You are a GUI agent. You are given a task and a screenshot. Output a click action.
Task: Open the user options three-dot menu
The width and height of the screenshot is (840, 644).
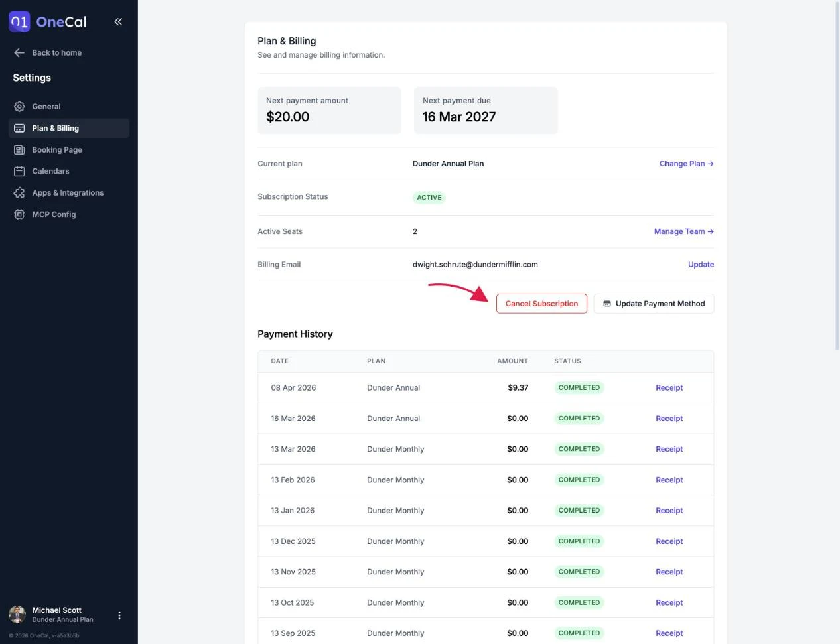(x=119, y=615)
